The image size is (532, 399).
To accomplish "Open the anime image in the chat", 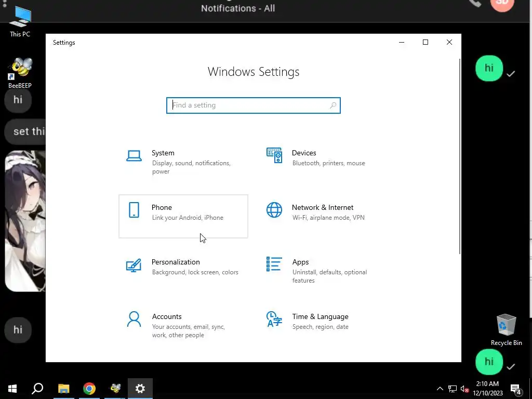I will [x=25, y=221].
